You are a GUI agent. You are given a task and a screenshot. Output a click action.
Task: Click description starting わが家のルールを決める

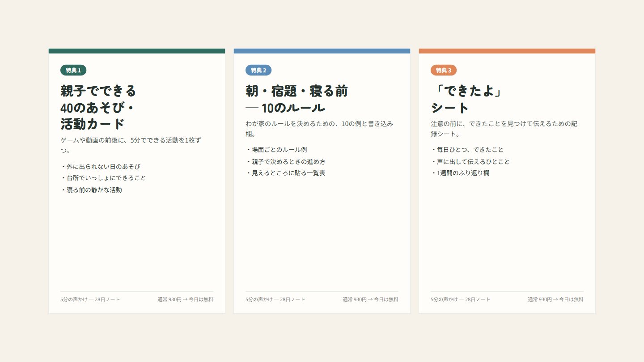[x=319, y=129]
